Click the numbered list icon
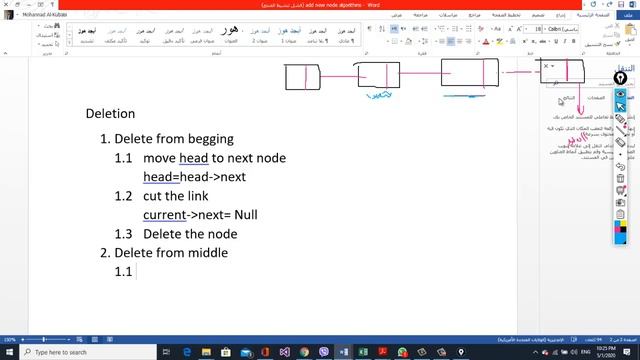 pos(455,29)
